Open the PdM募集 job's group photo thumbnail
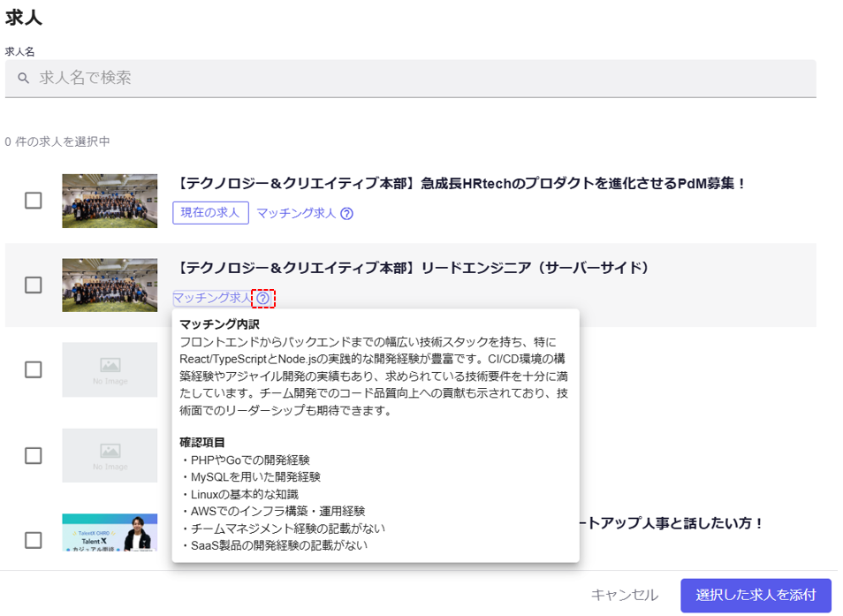843x616 pixels. coord(110,201)
